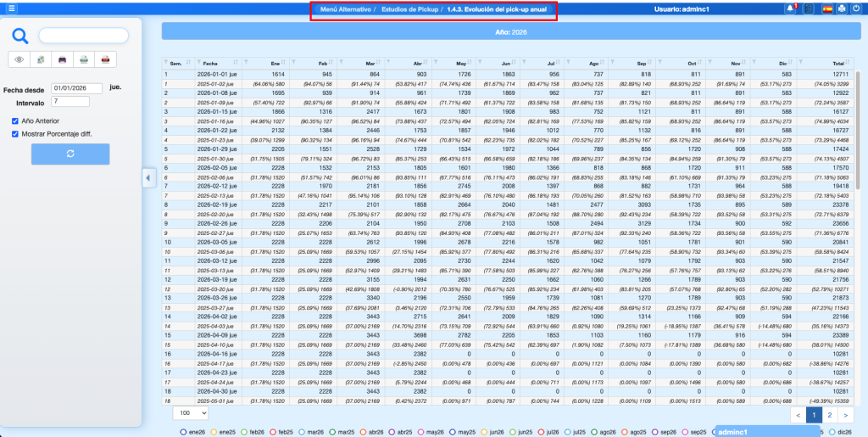
Task: Uncheck the Año Anterior checkbox
Action: (x=15, y=120)
